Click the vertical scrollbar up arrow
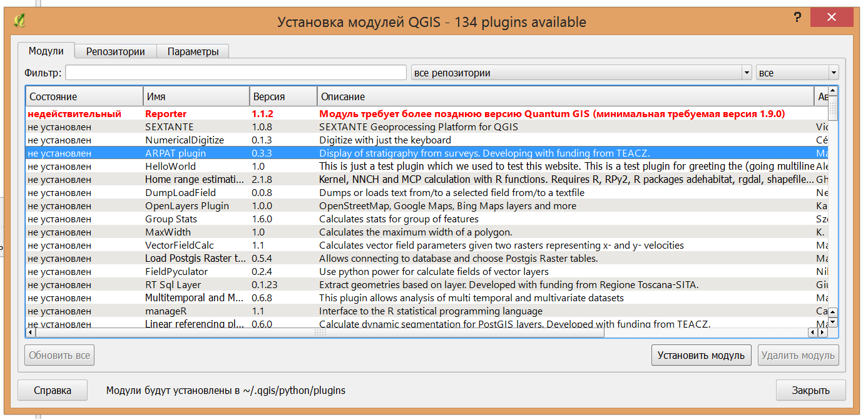Image resolution: width=868 pixels, height=419 pixels. coord(832,91)
